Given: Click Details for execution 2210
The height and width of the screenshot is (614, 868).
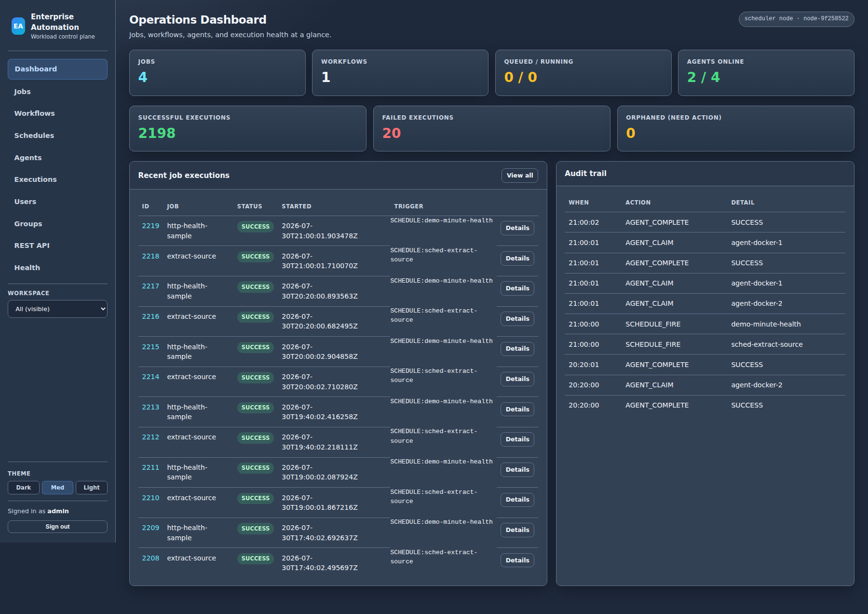Looking at the screenshot, I should pos(517,500).
